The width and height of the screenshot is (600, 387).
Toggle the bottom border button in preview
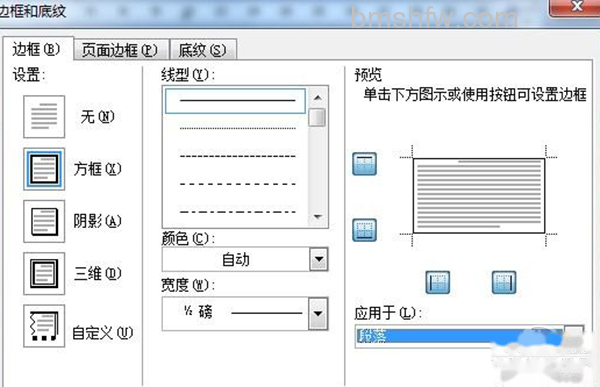(x=364, y=230)
